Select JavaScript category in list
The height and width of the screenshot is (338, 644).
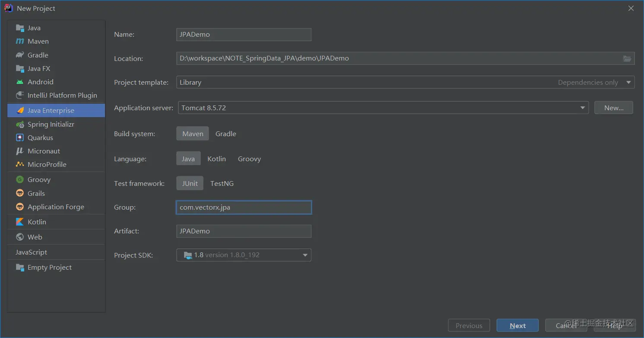tap(56, 252)
